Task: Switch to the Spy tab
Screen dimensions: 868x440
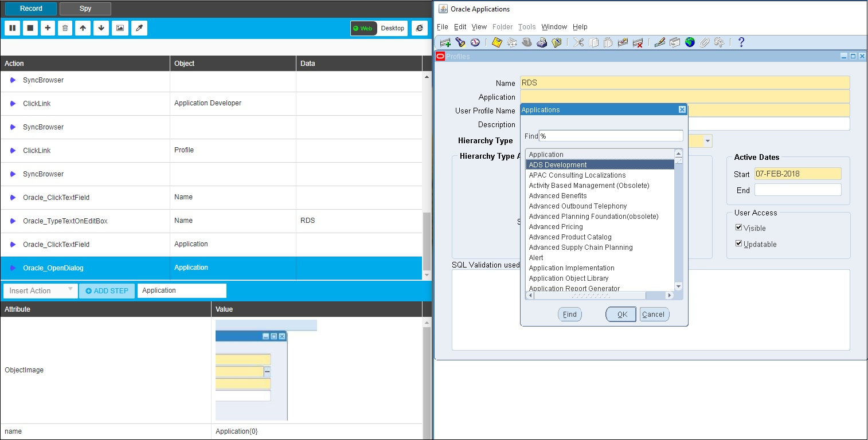Action: click(85, 9)
